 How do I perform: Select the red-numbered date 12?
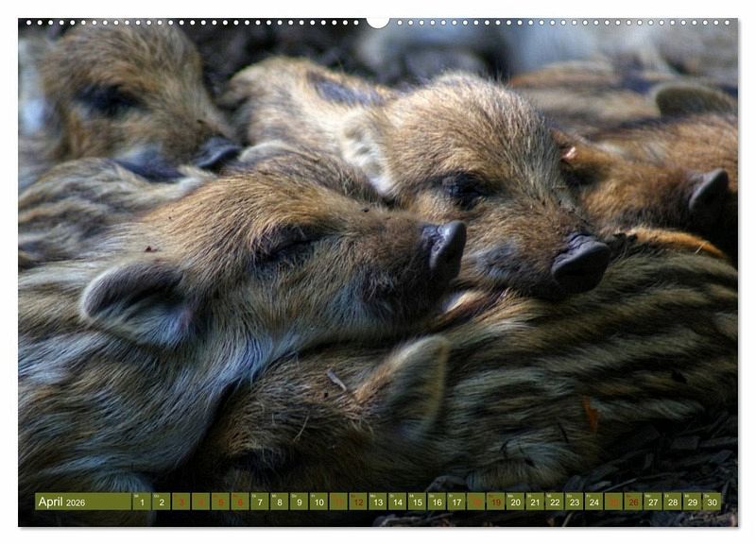(358, 502)
